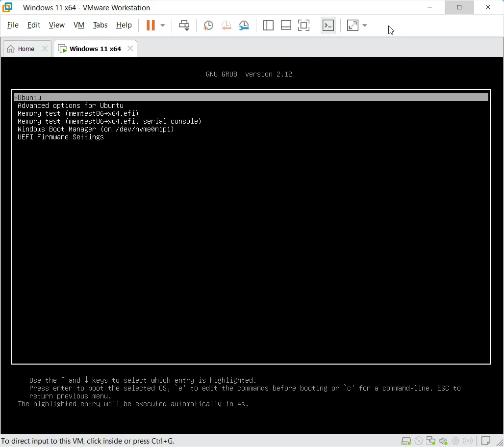This screenshot has height=447, width=504.
Task: Click the network adapter status icon
Action: [431, 441]
